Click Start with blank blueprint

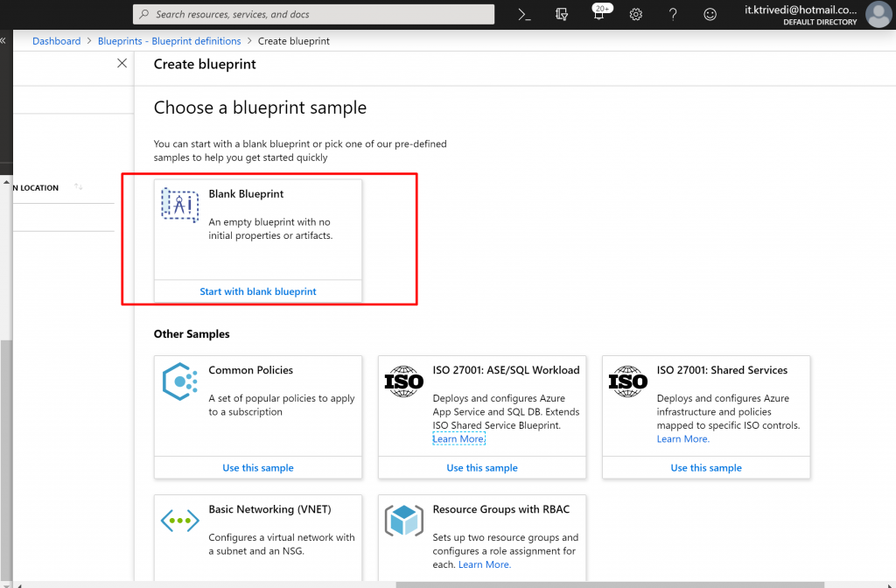click(258, 291)
